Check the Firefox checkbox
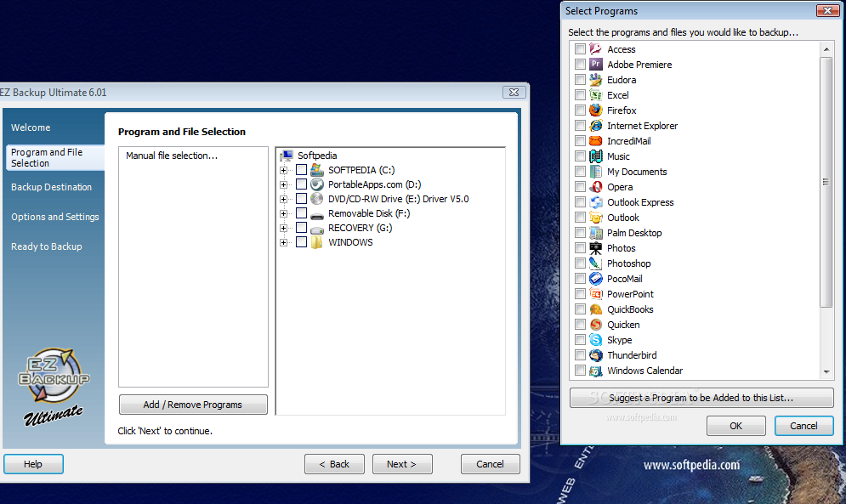 tap(580, 110)
